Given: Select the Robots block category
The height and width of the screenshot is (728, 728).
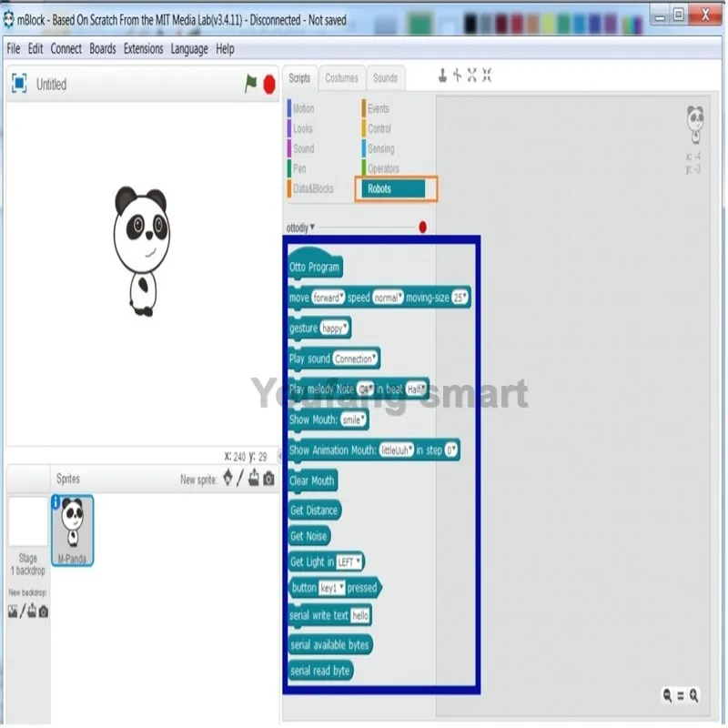Looking at the screenshot, I should click(x=393, y=188).
